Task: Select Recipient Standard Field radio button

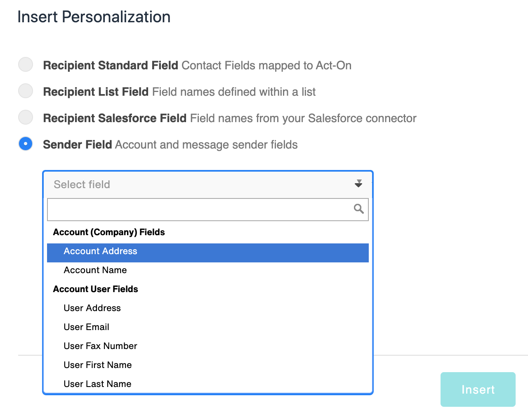Action: [26, 65]
